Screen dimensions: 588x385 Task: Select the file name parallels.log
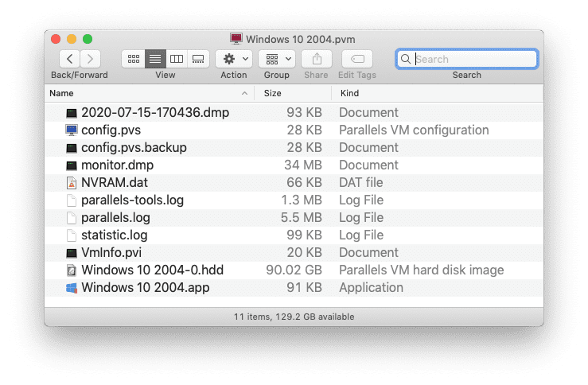(115, 217)
